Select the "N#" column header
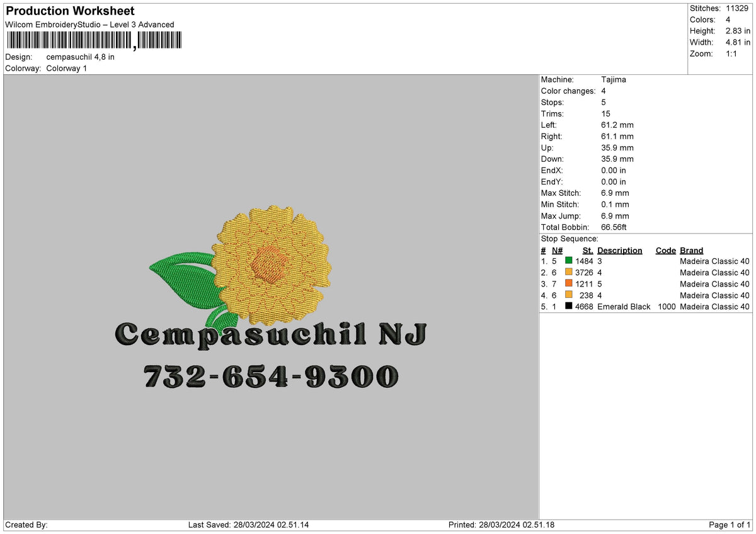This screenshot has width=756, height=534. [x=557, y=251]
